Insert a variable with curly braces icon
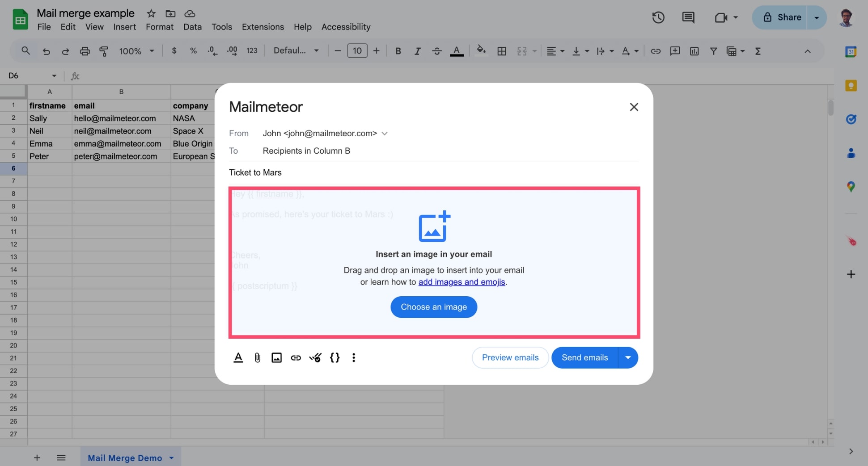868x466 pixels. point(334,357)
